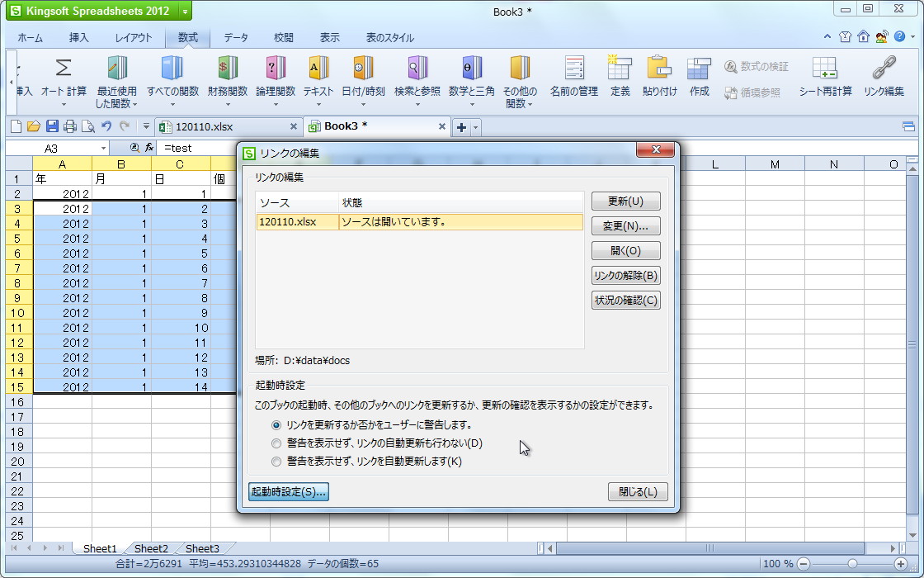Select the Sheet2 sheet tab
The height and width of the screenshot is (578, 924).
(x=151, y=548)
